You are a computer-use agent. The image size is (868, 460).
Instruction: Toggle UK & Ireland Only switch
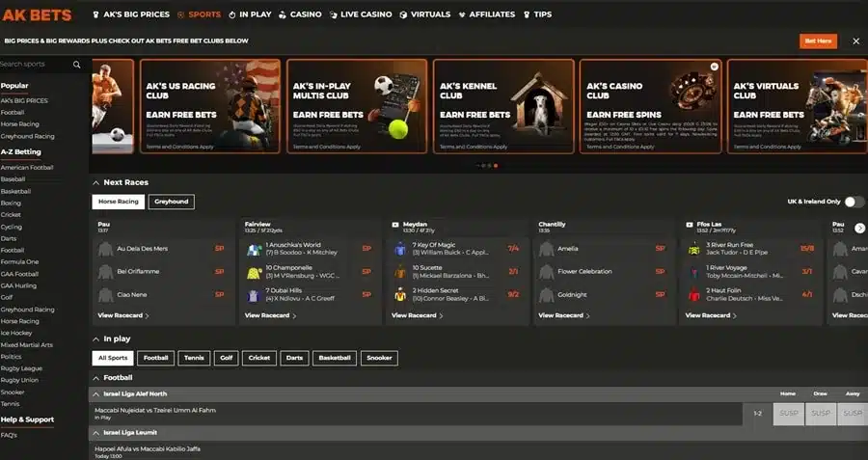[854, 202]
